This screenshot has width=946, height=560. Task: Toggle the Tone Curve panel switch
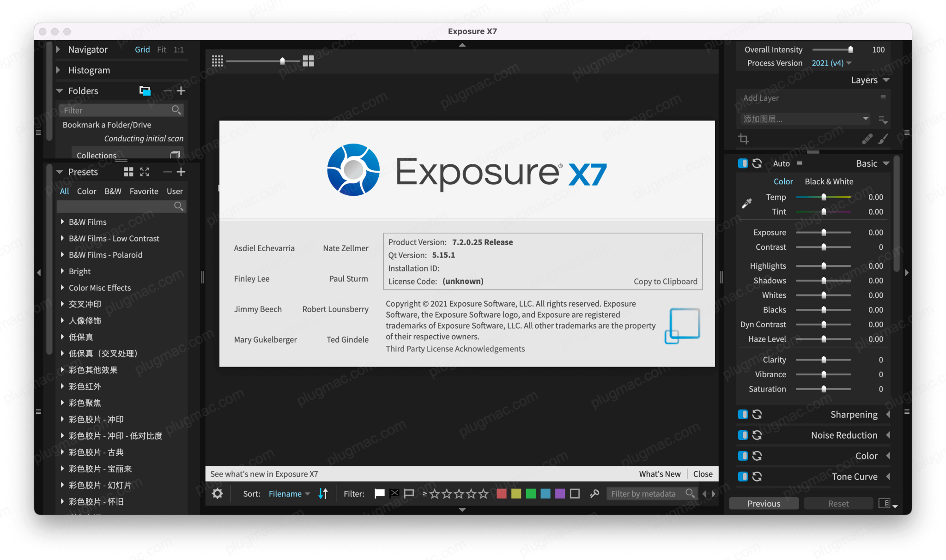743,476
